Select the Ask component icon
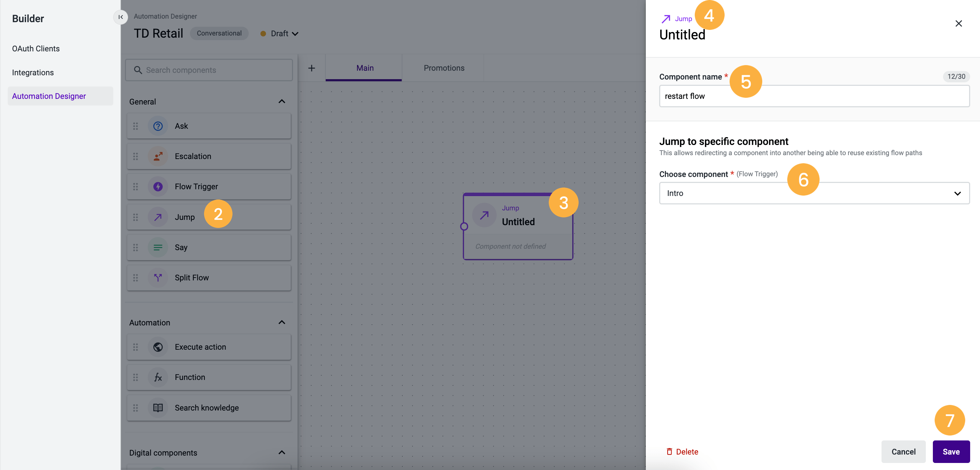The height and width of the screenshot is (470, 980). coord(158,126)
